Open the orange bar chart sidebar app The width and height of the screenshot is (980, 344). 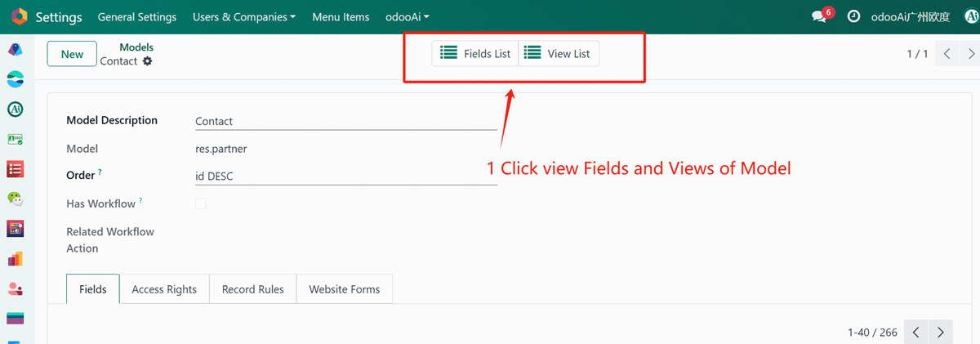tap(15, 259)
